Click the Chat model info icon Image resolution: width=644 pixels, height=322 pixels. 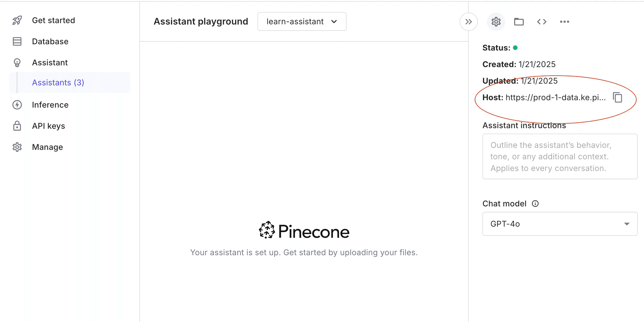pyautogui.click(x=535, y=204)
